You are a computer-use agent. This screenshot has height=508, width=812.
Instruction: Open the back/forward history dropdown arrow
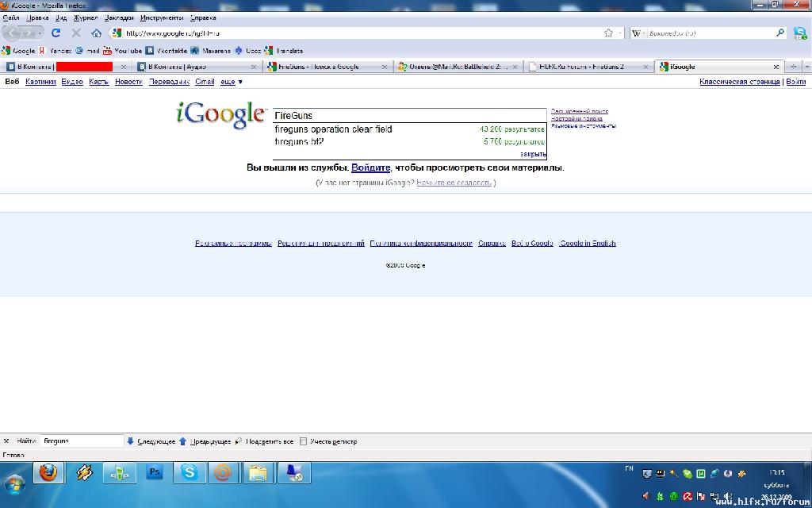(x=40, y=33)
